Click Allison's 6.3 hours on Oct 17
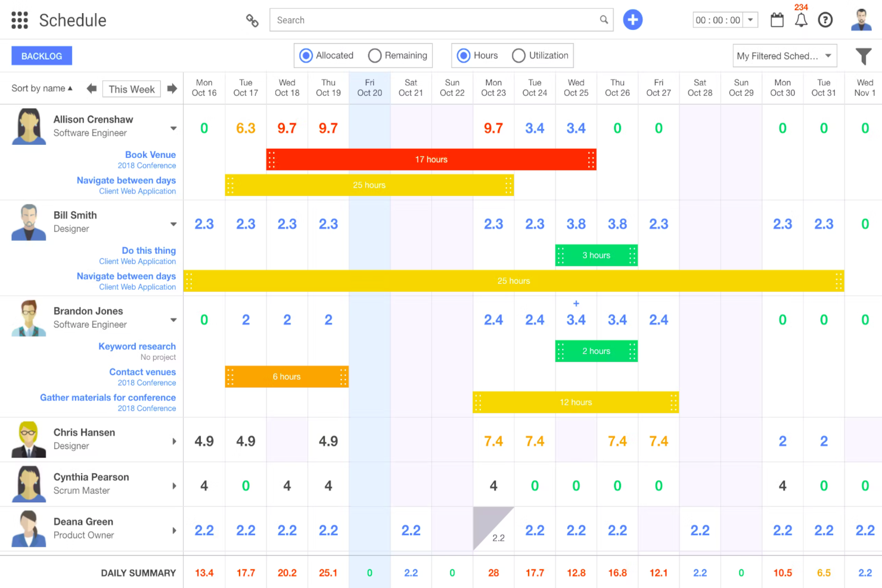882x588 pixels. pyautogui.click(x=246, y=128)
